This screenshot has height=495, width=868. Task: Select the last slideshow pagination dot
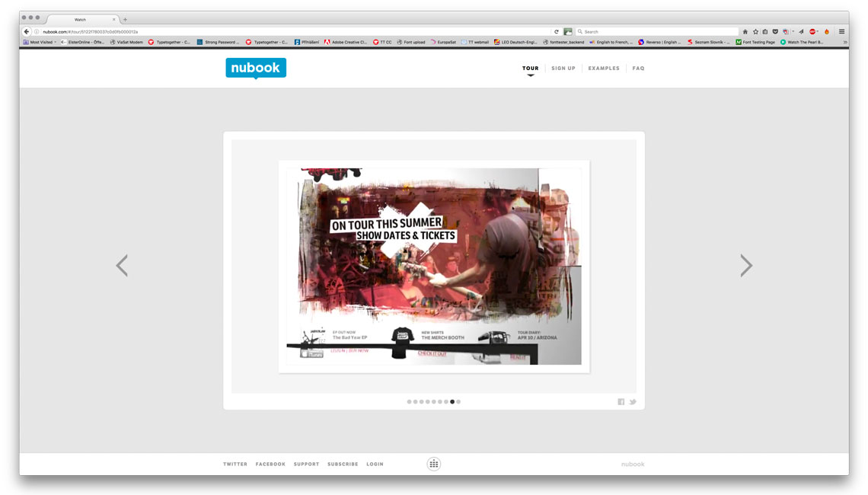point(458,402)
